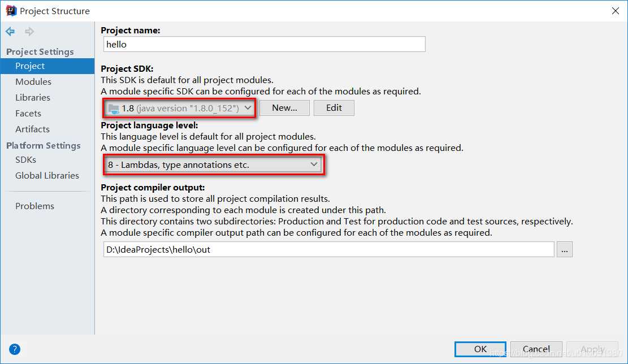Open the Project SDK dropdown
The height and width of the screenshot is (364, 628).
[x=180, y=108]
